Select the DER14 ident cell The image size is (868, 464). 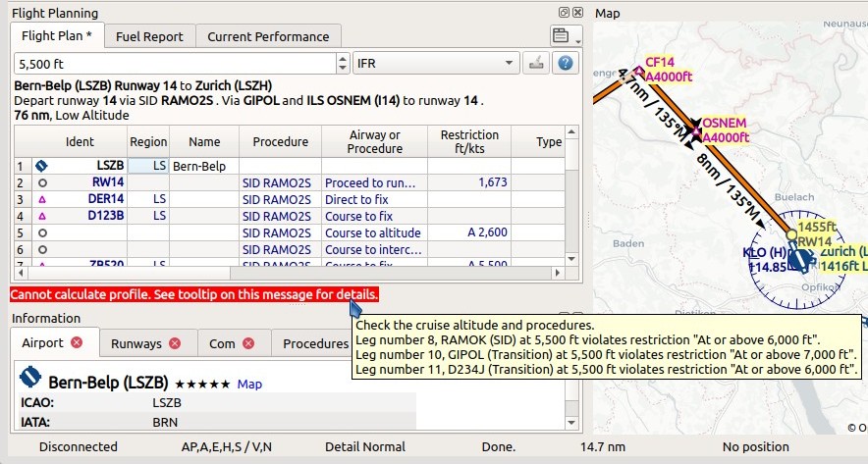80,199
